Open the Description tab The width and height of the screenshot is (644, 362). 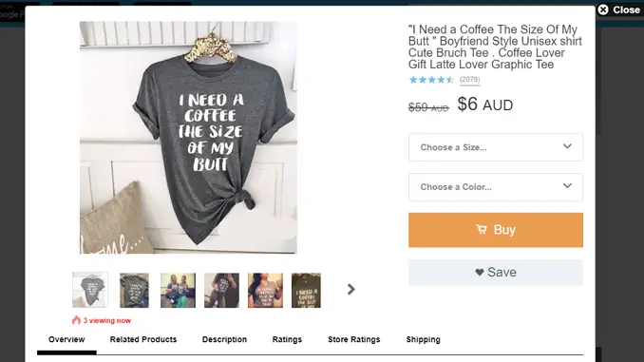pos(224,339)
